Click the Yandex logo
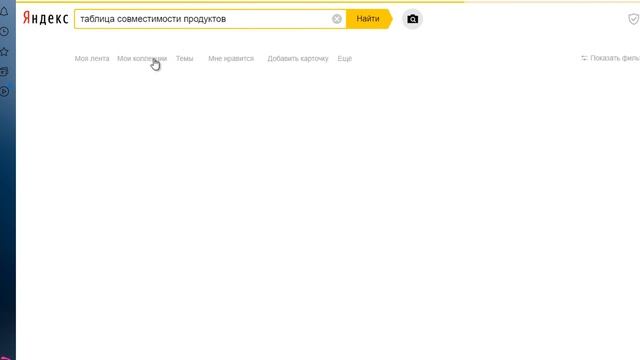Screen dimensions: 640x360 45,18
